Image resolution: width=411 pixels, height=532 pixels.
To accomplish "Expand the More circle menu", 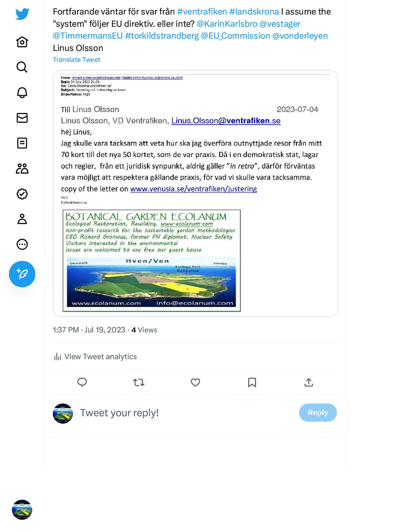I will tap(22, 244).
